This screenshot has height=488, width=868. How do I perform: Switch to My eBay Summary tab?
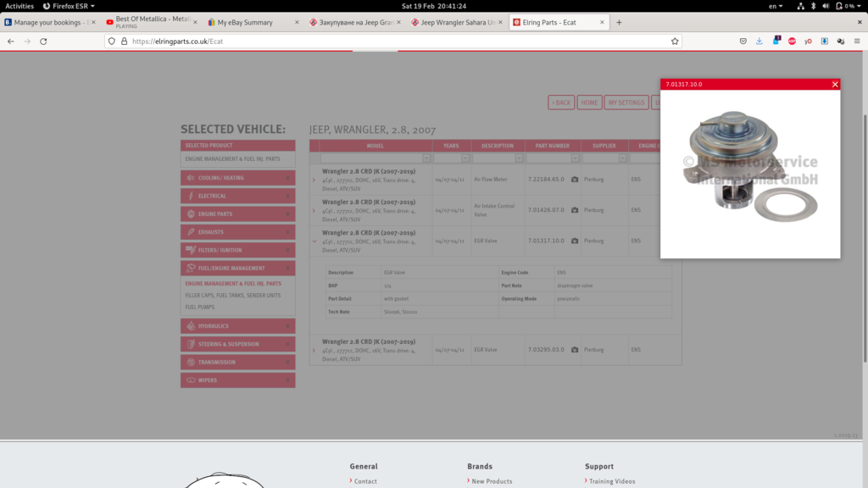[253, 22]
